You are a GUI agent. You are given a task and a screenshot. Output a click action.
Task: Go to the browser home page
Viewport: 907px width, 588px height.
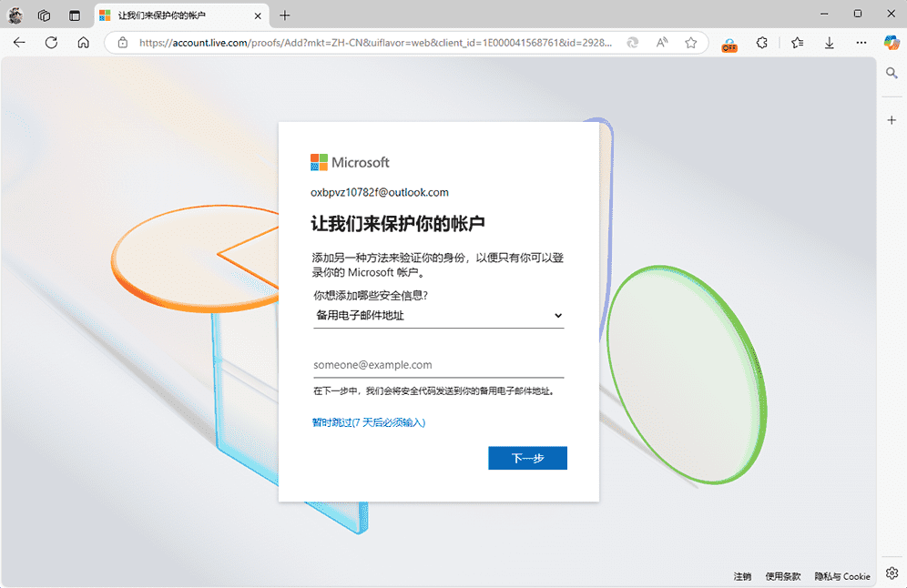83,42
